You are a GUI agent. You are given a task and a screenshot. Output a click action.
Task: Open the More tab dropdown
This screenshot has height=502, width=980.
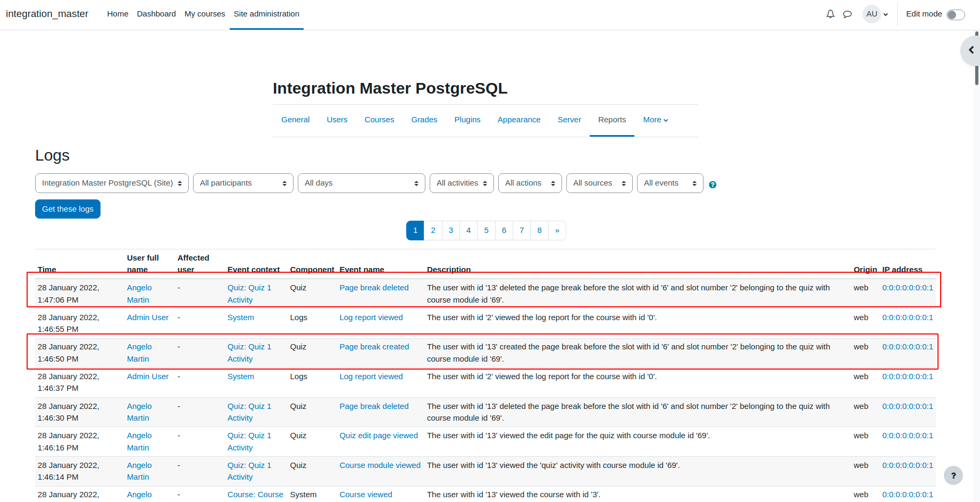point(655,120)
